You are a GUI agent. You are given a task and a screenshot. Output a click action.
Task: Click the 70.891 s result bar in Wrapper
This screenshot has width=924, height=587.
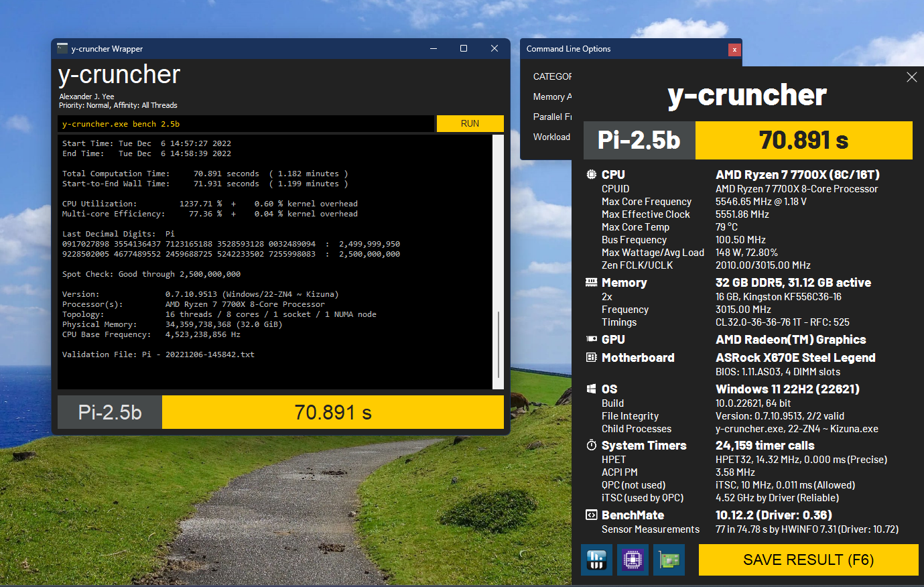pos(333,412)
